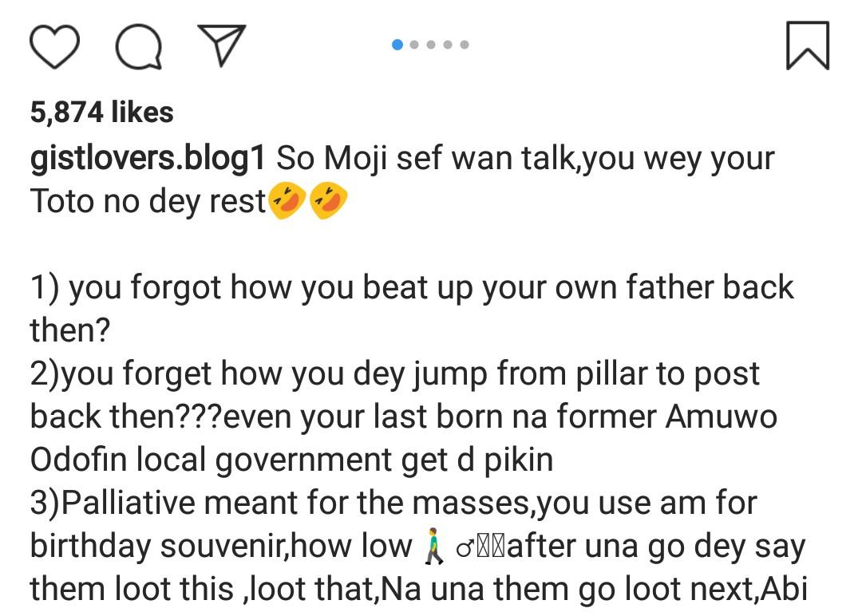View the 5,874 likes list
Image resolution: width=862 pixels, height=616 pixels.
(101, 113)
